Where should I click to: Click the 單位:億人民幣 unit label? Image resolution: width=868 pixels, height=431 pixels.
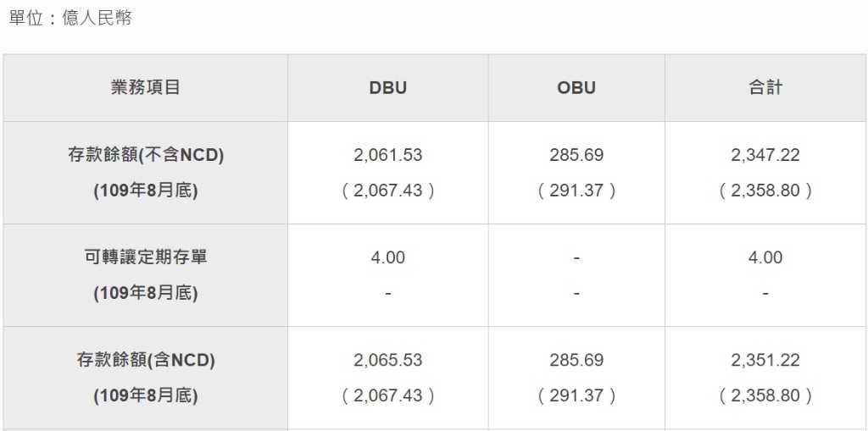(70, 19)
